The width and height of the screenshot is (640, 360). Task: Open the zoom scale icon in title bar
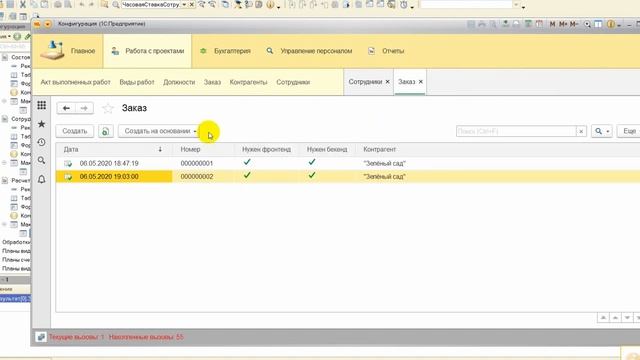(x=587, y=24)
